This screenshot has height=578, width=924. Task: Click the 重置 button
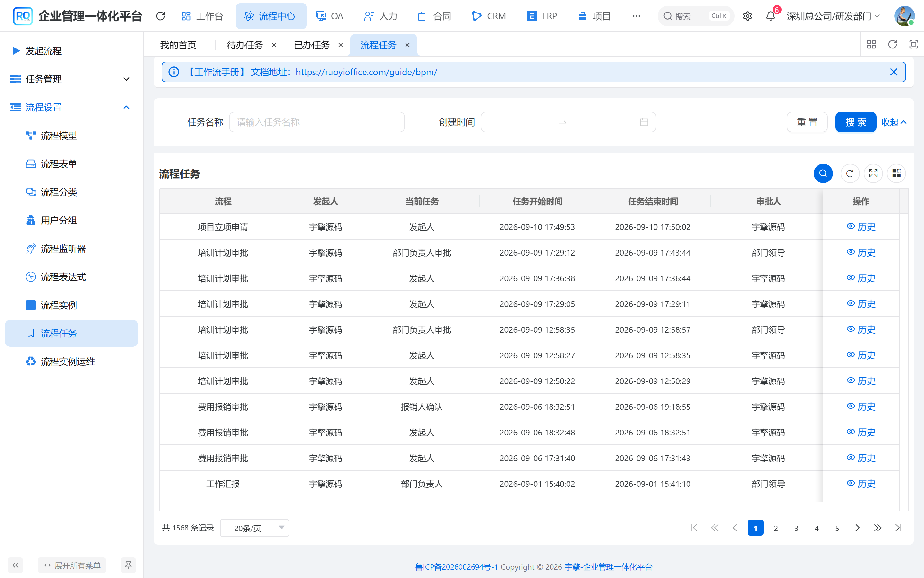[807, 122]
